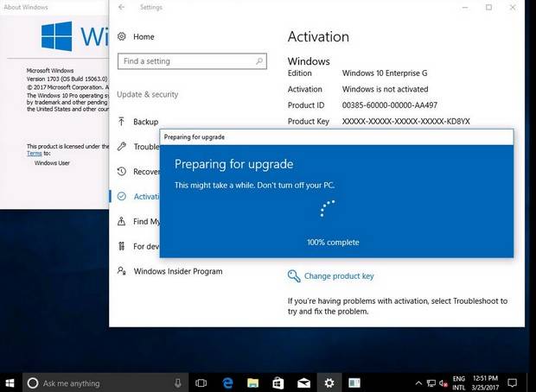This screenshot has width=536, height=392.
Task: Click the Ask me anything search box
Action: click(105, 383)
